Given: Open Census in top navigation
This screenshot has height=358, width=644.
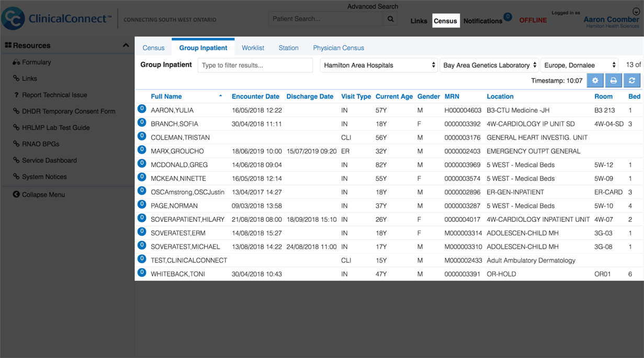Looking at the screenshot, I should point(446,21).
